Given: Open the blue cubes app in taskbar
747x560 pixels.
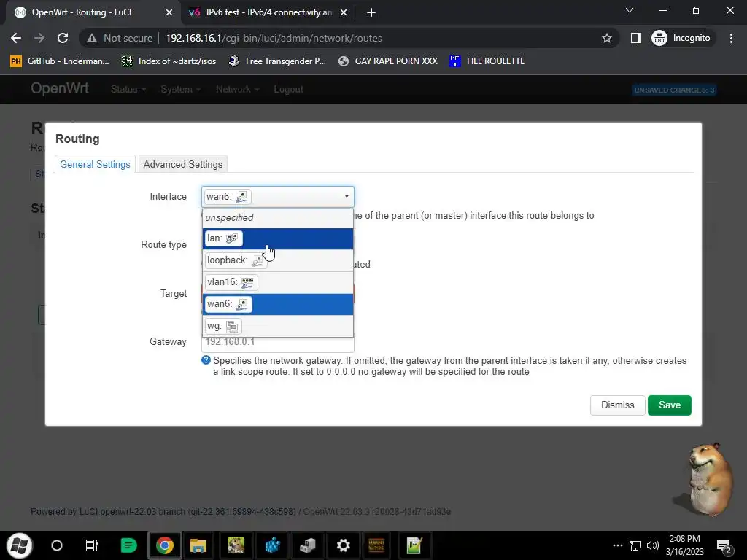Looking at the screenshot, I should (273, 545).
